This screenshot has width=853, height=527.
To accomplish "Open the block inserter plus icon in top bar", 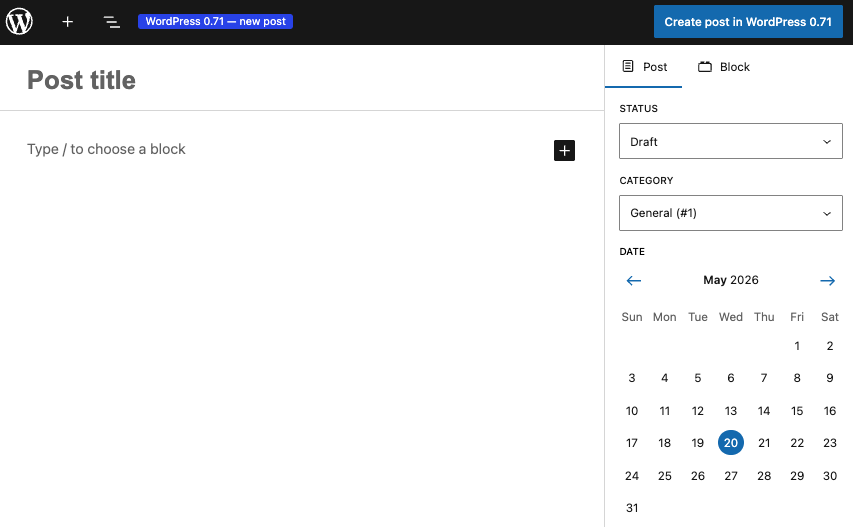I will [67, 22].
